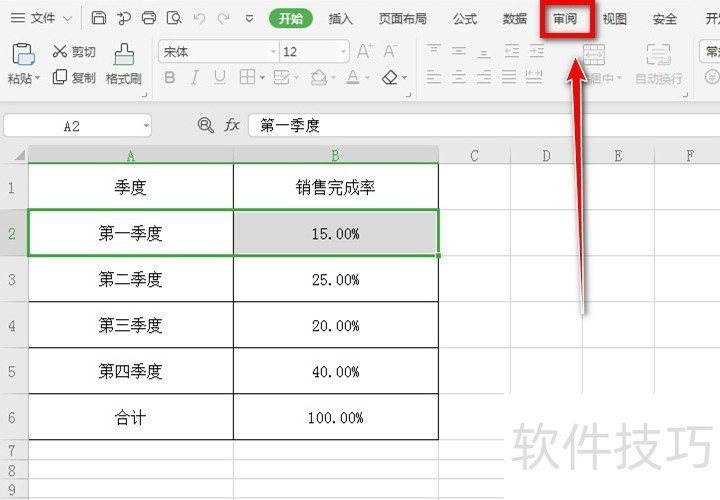720x500 pixels.
Task: Click the decrease indent icon
Action: tap(512, 51)
